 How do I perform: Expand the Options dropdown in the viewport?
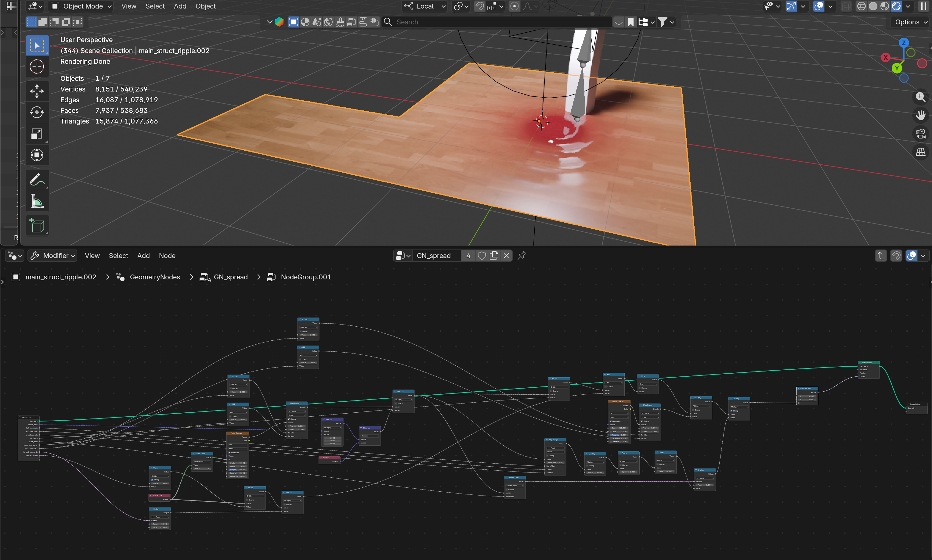coord(910,22)
